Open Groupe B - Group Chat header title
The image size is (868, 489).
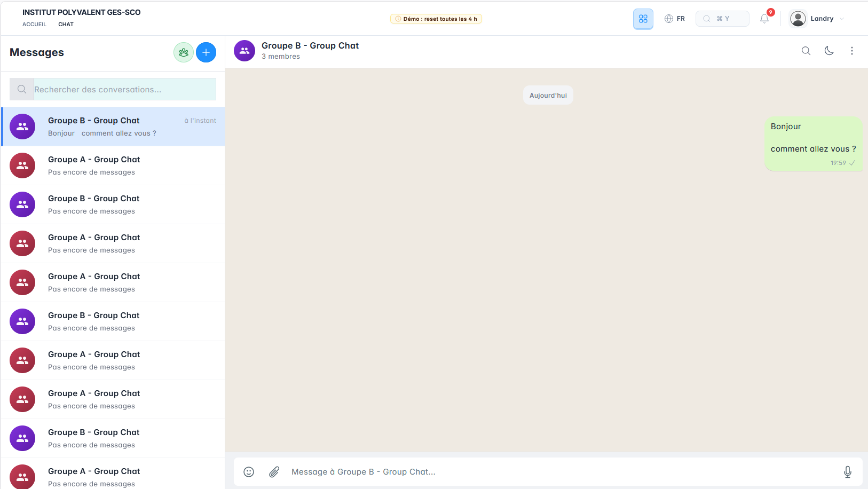point(310,45)
